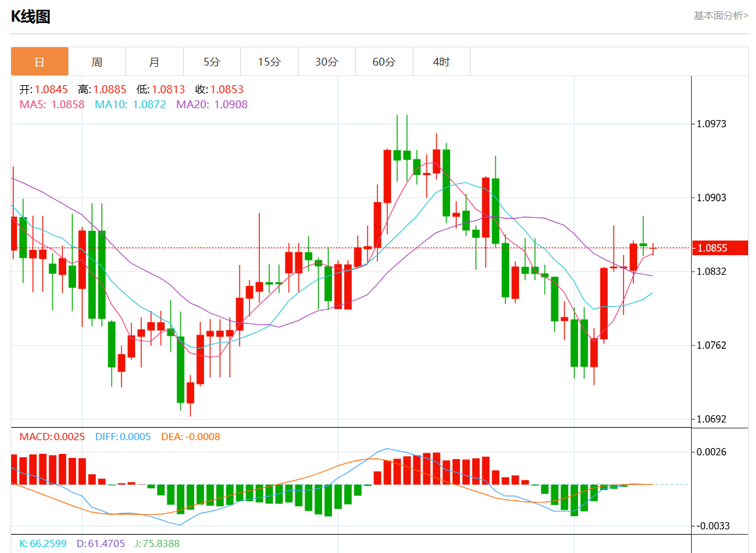Click the MACD: 0.0025 readout
The image size is (756, 553).
[x=52, y=437]
